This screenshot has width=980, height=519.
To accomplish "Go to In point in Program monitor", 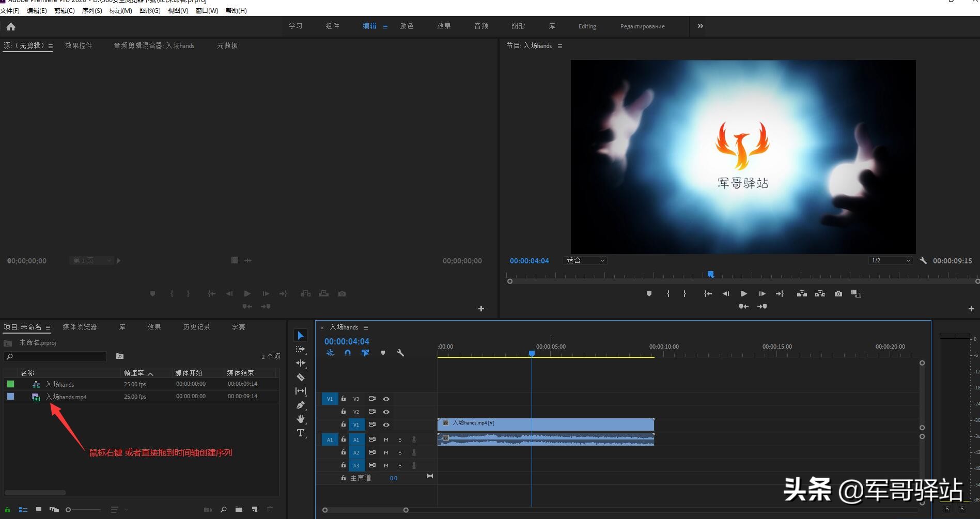I will 708,294.
